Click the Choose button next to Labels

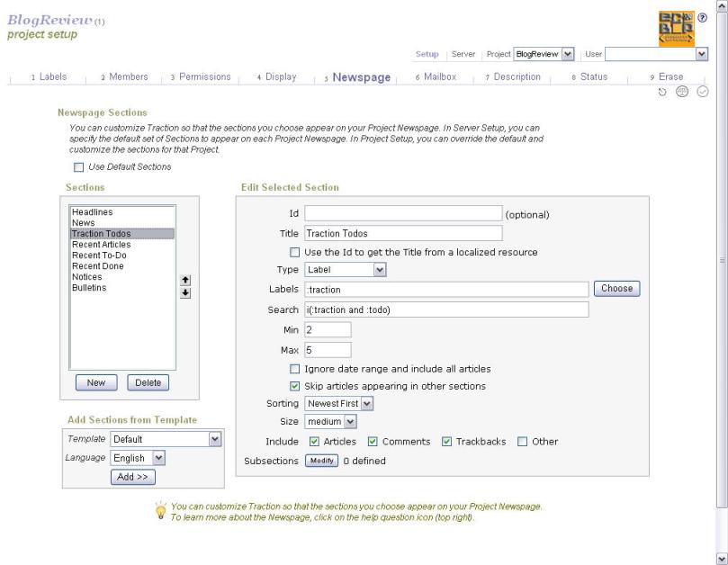[x=616, y=289]
